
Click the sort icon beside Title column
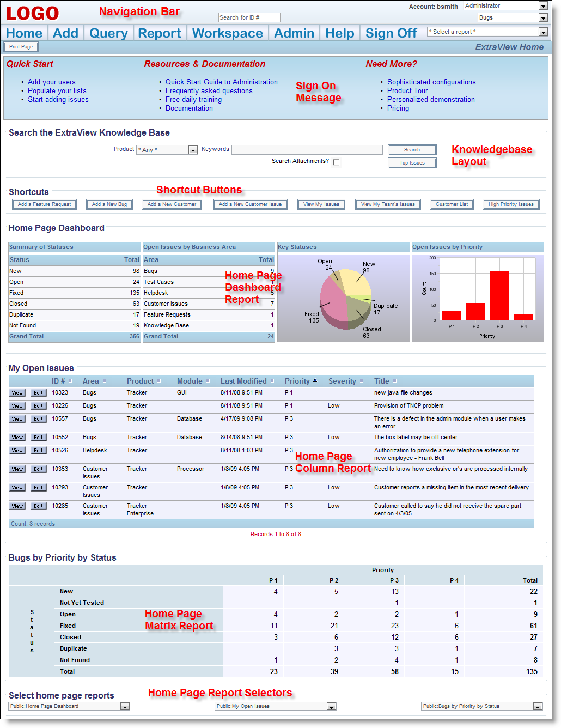(394, 381)
